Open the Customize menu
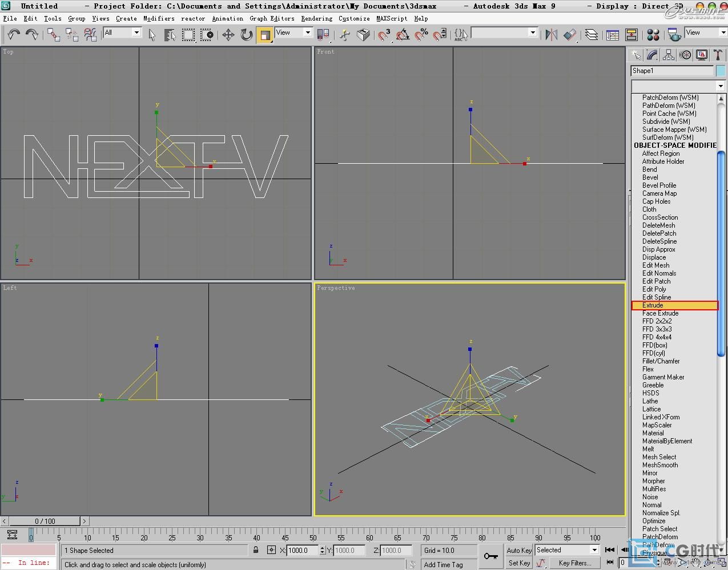The height and width of the screenshot is (570, 728). pos(354,18)
